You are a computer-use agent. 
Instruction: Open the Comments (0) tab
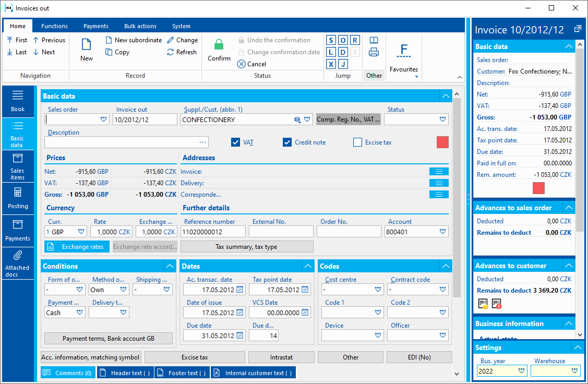click(68, 373)
